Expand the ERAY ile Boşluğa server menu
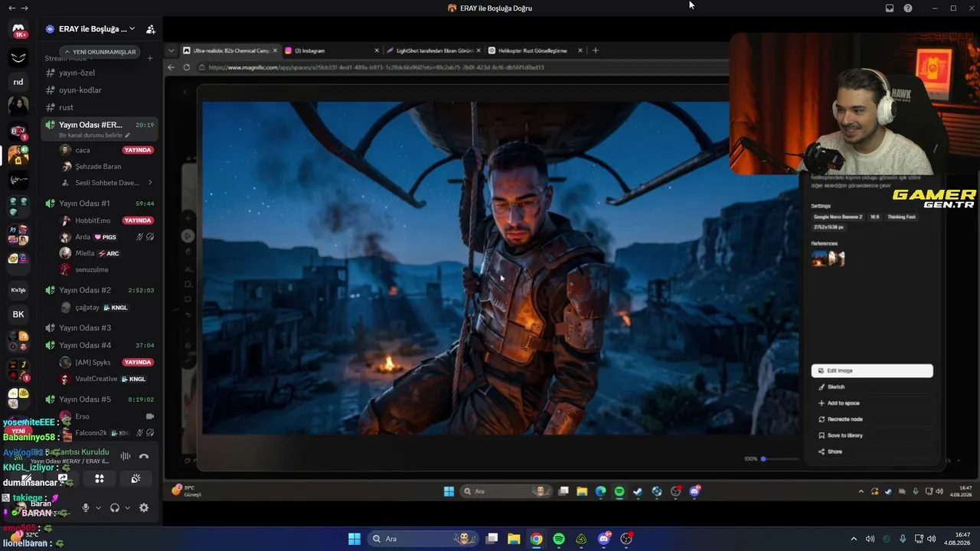 click(x=132, y=29)
